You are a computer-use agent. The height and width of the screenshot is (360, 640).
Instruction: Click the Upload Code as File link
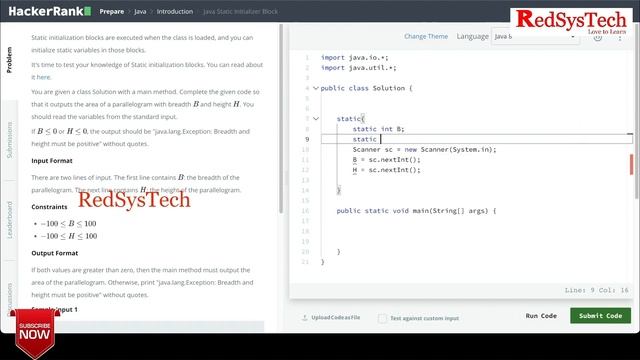(336, 317)
